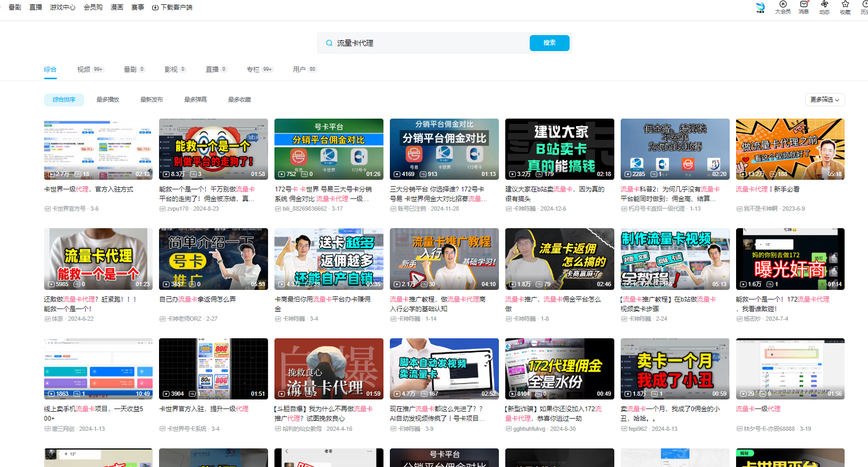Click the 下载客户端 download icon link
Image resolution: width=868 pixels, height=467 pixels.
click(x=172, y=7)
